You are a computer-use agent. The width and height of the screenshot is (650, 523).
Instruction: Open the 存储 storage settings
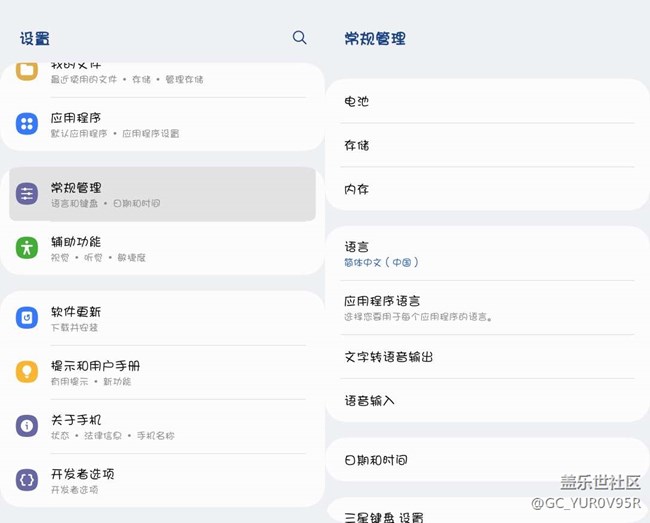coord(357,146)
